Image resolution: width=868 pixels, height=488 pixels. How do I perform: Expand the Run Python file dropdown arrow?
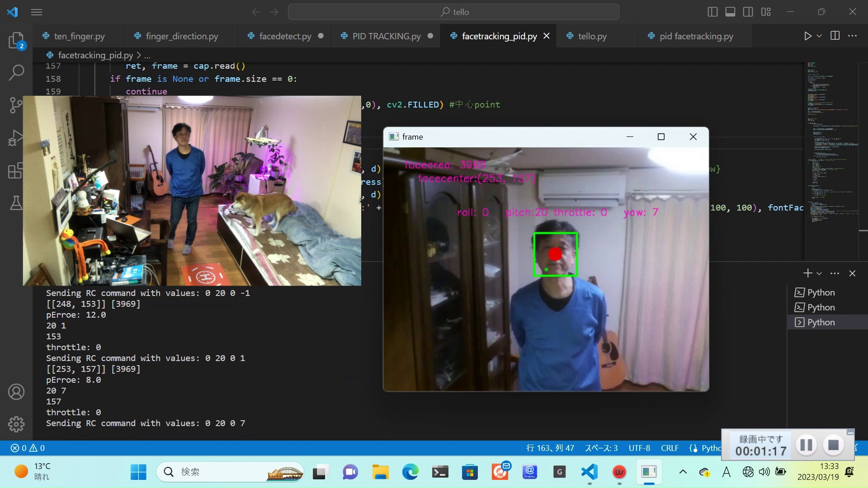[x=819, y=36]
